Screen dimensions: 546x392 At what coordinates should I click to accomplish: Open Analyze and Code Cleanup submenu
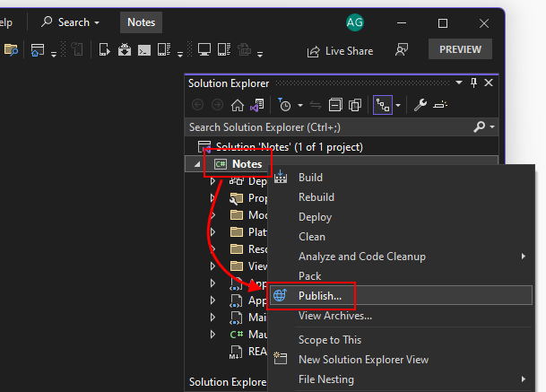tap(401, 257)
